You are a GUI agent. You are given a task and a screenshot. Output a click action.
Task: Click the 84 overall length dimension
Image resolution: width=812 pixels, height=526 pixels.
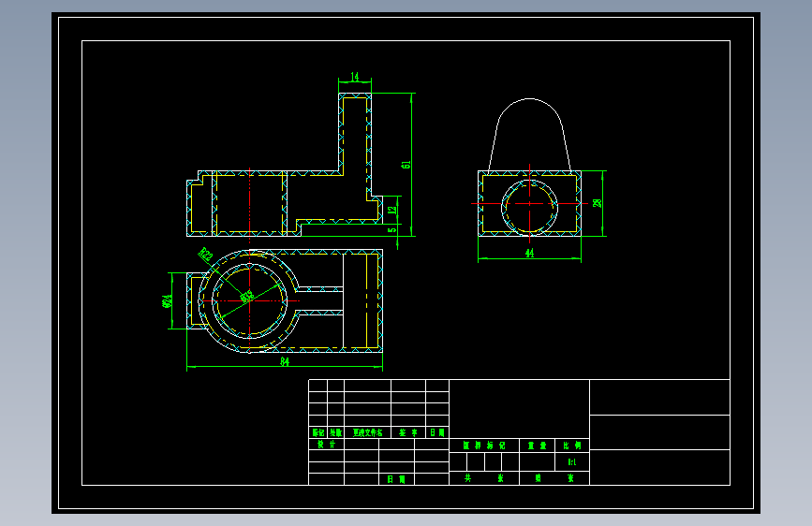[x=285, y=361]
